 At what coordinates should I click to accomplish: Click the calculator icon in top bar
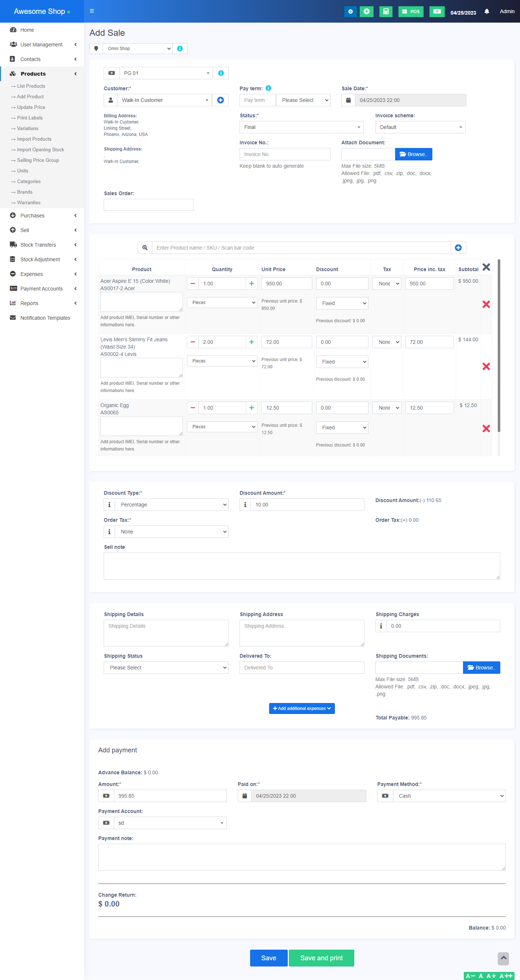386,11
